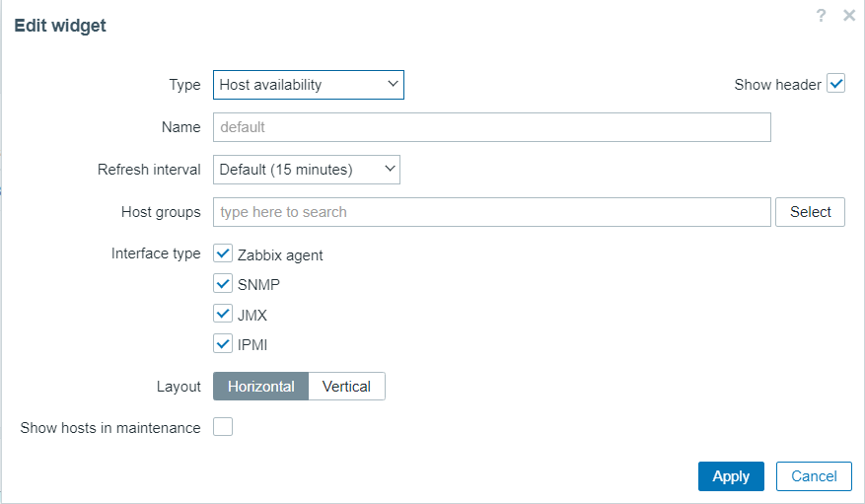Uncheck the JMX interface type

[x=223, y=315]
